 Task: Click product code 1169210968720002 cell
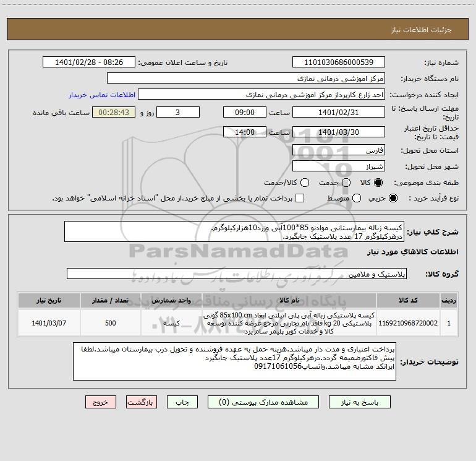(x=408, y=323)
